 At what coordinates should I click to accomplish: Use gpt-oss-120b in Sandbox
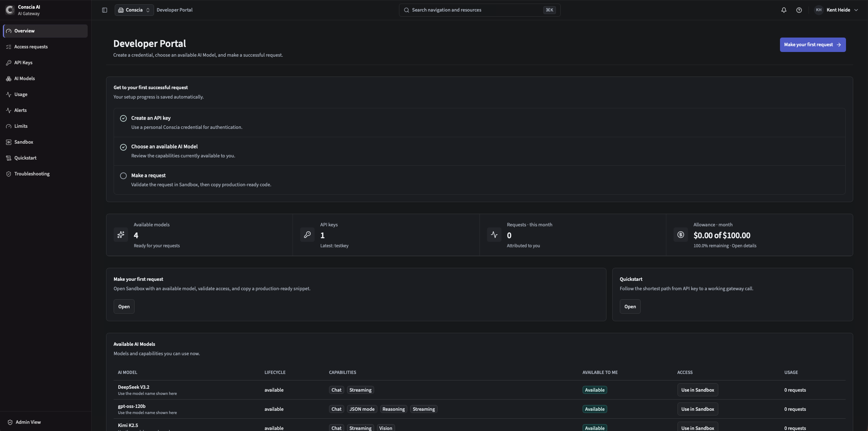698,409
